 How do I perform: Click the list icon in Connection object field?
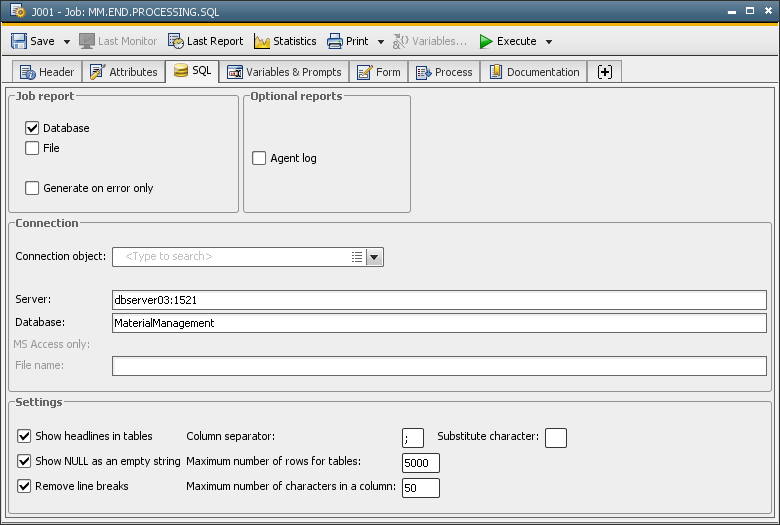pos(357,257)
